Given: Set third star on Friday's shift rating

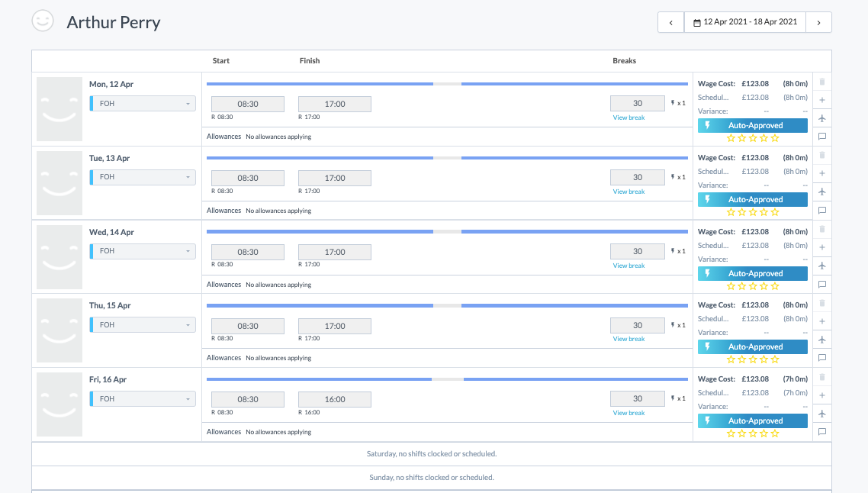Looking at the screenshot, I should [753, 433].
